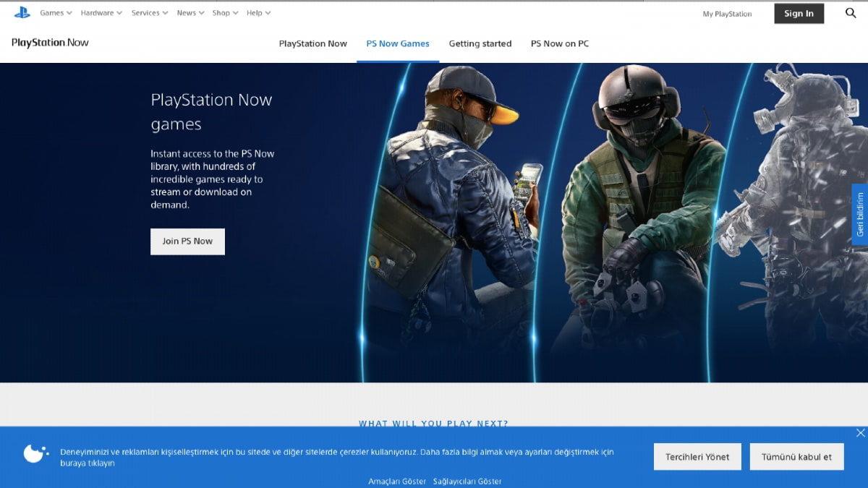
Task: Expand the Help dropdown menu
Action: 258,13
